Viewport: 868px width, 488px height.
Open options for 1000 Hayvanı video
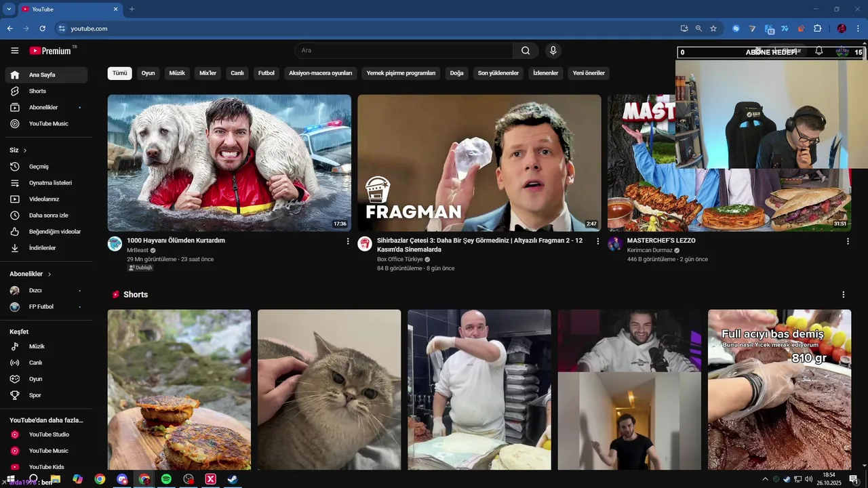tap(348, 241)
